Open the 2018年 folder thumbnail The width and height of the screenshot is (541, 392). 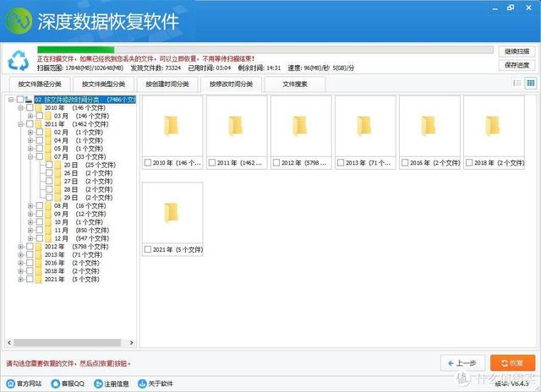pos(494,126)
